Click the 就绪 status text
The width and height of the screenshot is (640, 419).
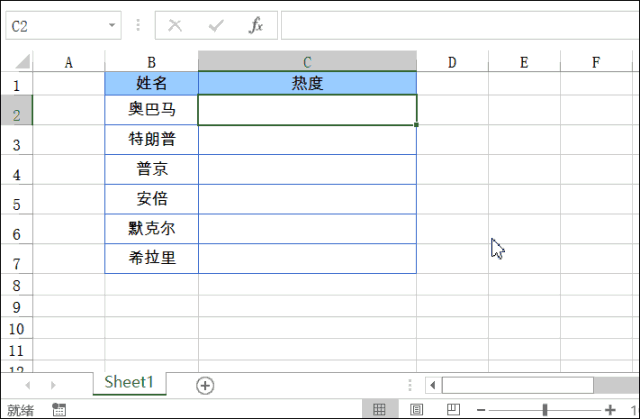point(21,410)
